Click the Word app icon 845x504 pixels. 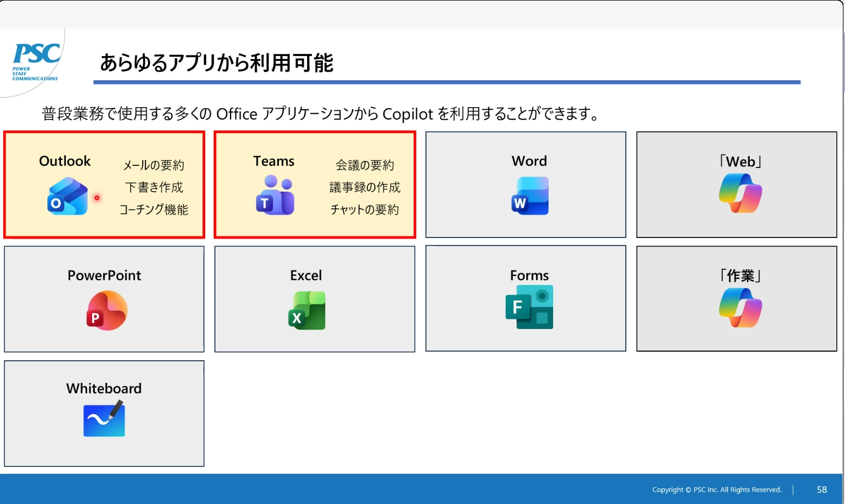[530, 196]
